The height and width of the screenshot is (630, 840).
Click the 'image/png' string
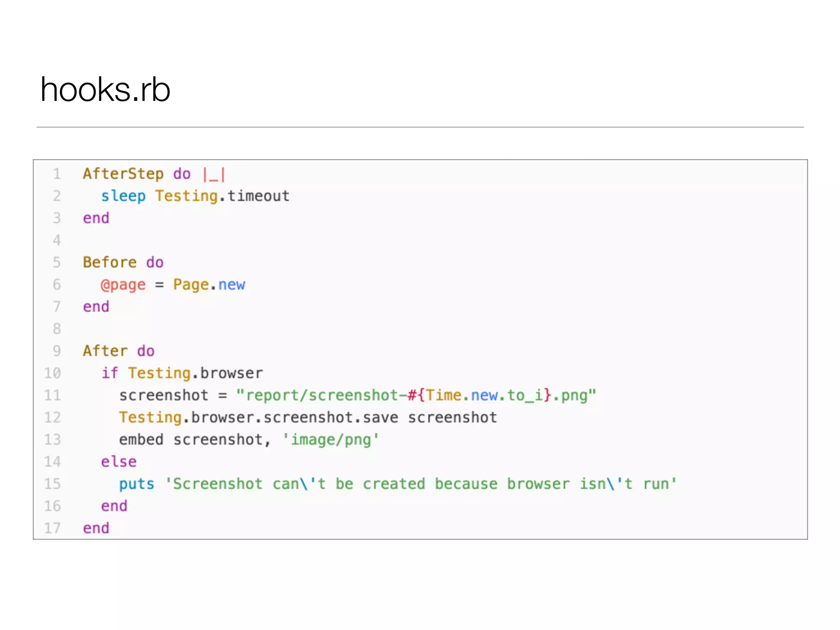coord(331,440)
